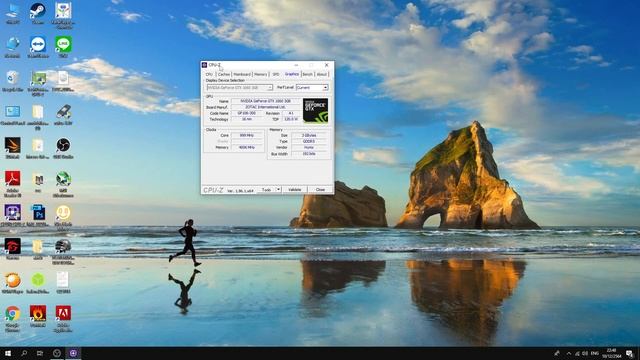This screenshot has width=640, height=360.
Task: Click the GeForce GTX logo image
Action: pos(315,111)
